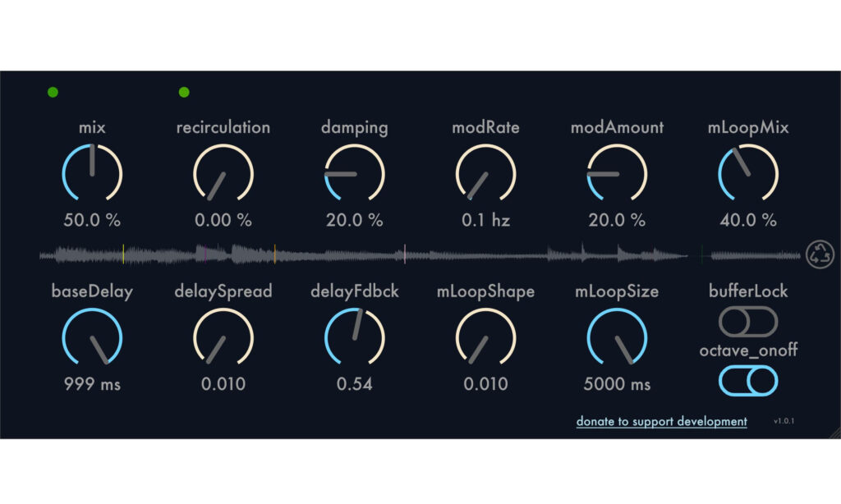Click the orange marker on the waveform
This screenshot has width=841, height=504.
tap(274, 254)
